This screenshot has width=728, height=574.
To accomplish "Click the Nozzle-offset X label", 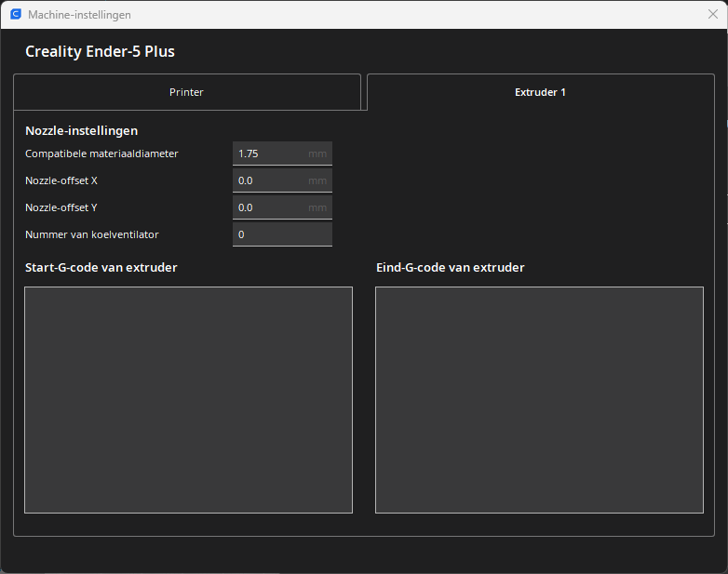I will (x=61, y=180).
